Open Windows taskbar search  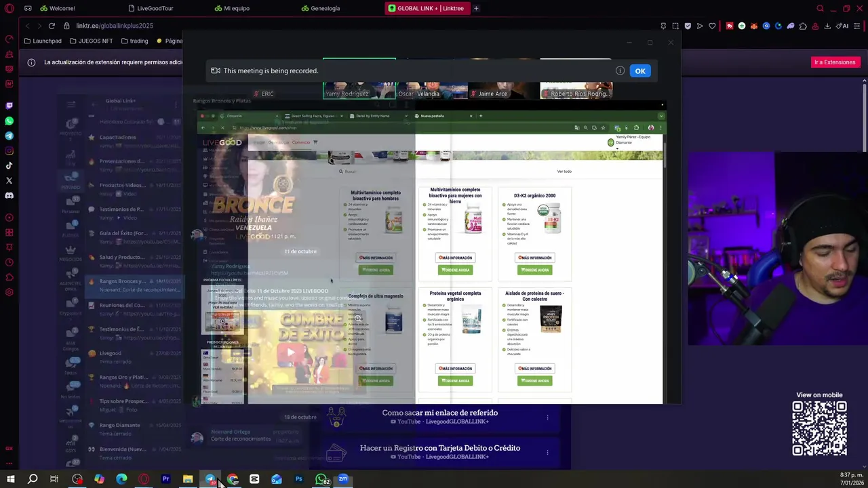[x=33, y=479]
